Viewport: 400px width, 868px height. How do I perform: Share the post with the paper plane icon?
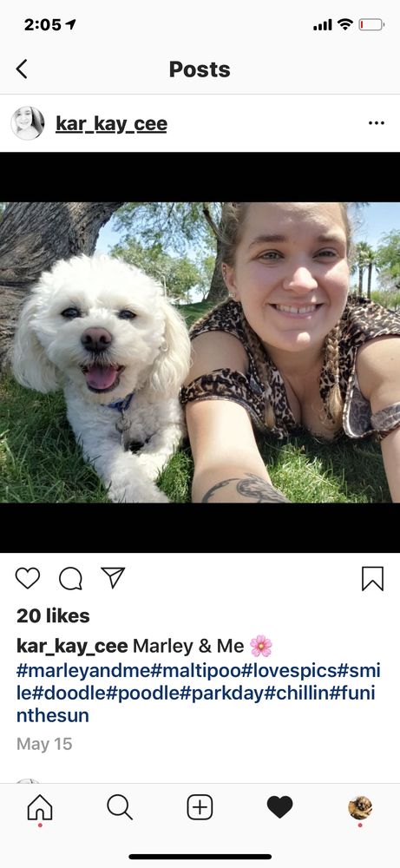(113, 577)
